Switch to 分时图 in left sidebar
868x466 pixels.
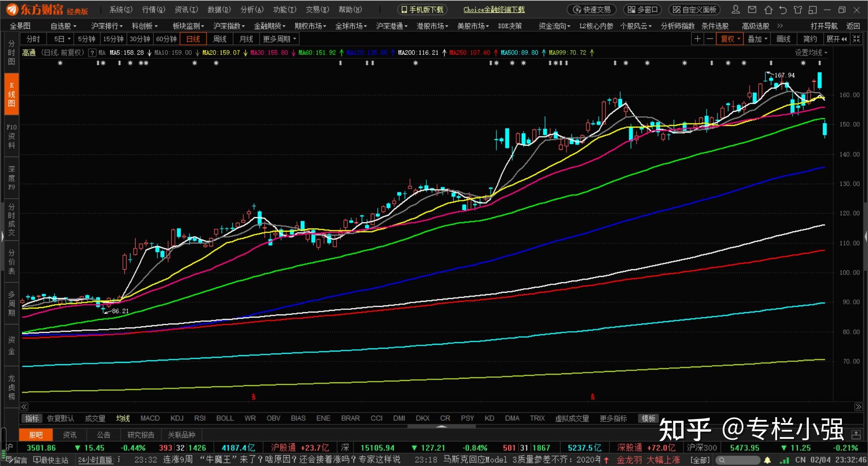click(x=11, y=52)
